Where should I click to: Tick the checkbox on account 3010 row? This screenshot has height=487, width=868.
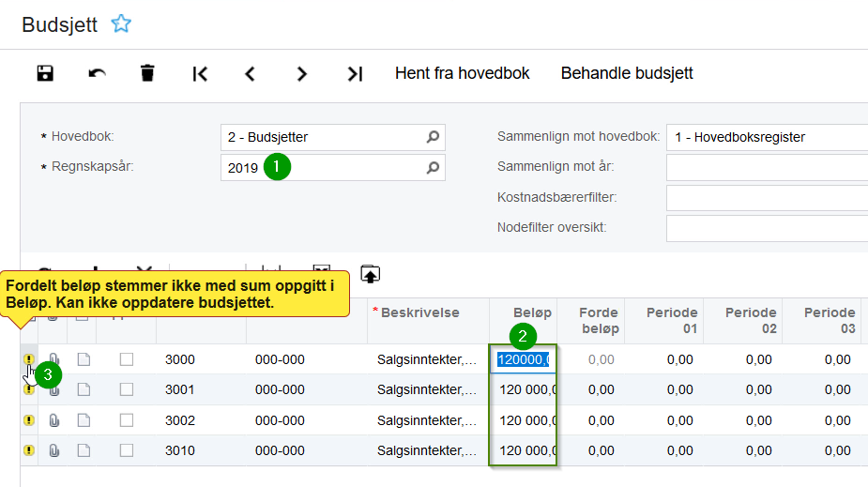[127, 450]
